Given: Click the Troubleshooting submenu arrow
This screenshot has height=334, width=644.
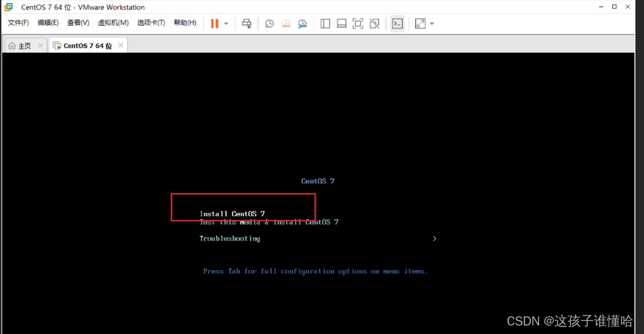Looking at the screenshot, I should (434, 238).
